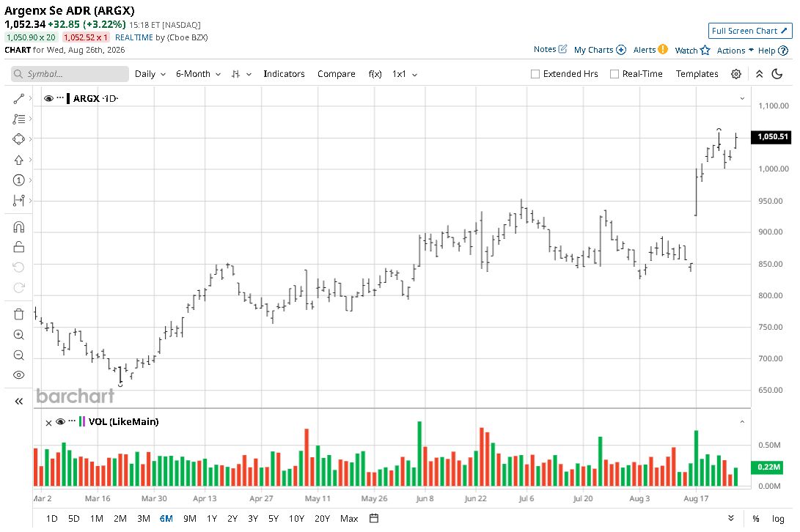
Task: Toggle the magnet snap mode
Action: coord(19,227)
